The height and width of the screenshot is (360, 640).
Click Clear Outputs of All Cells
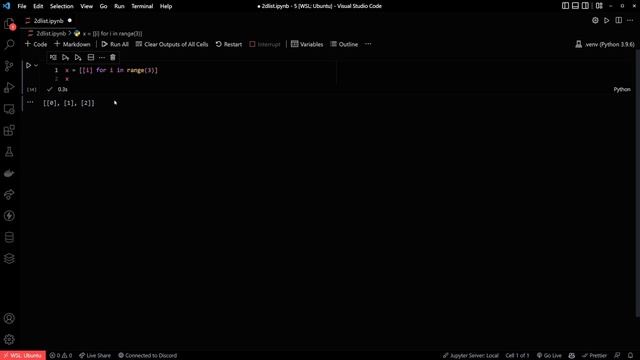point(172,44)
